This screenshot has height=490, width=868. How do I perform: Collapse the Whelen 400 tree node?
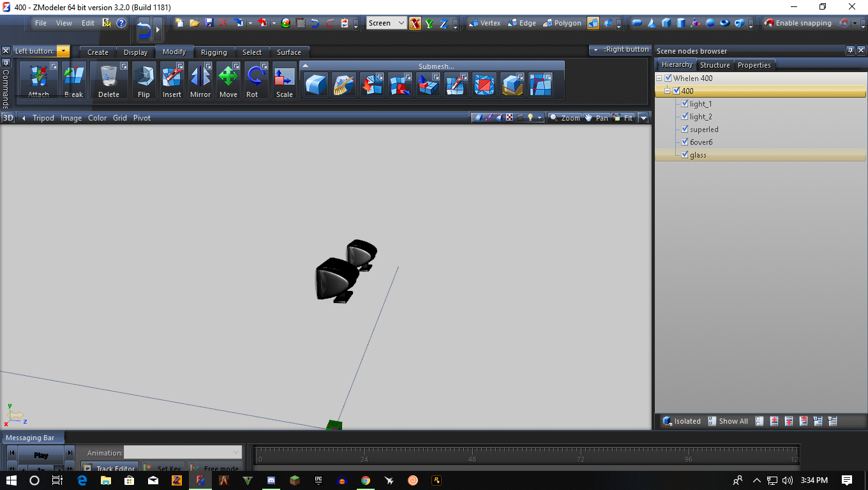pos(659,78)
